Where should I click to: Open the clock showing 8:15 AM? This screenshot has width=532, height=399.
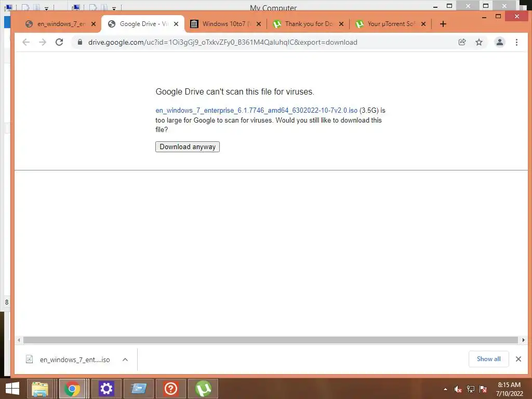pos(509,389)
